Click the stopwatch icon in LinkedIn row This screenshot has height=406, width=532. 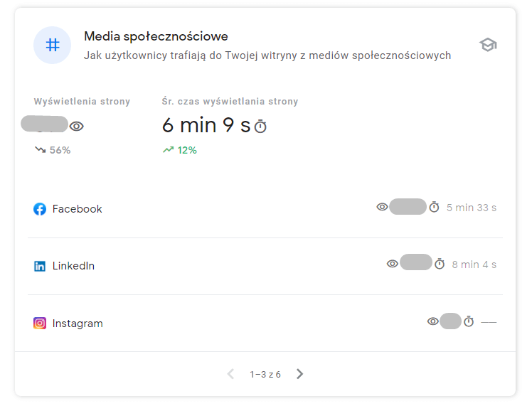tap(440, 264)
